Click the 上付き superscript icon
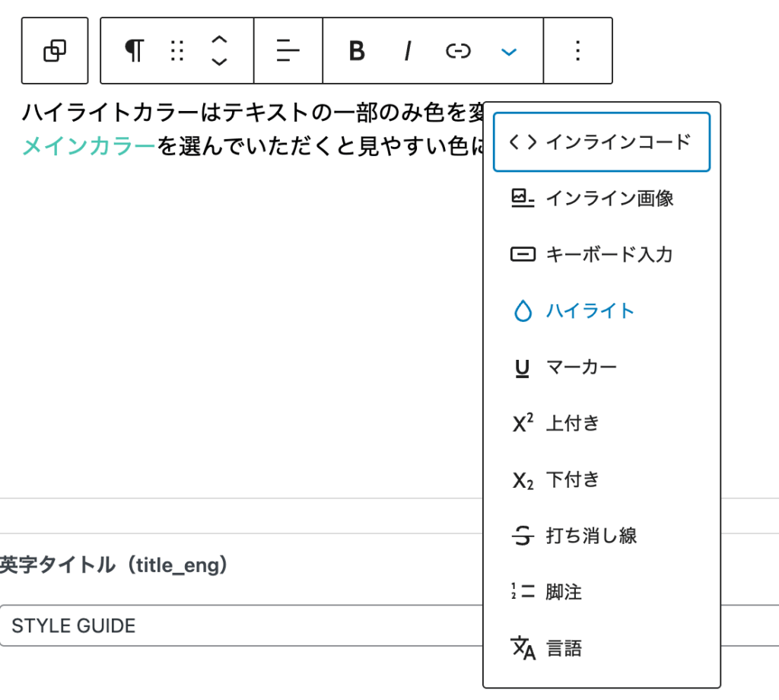Screen dimensions: 779x700 523,424
